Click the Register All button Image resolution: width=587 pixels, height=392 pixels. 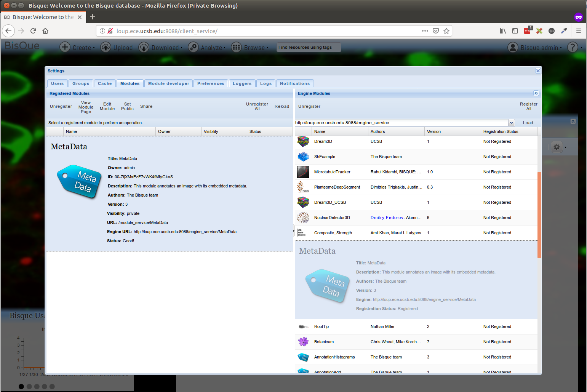point(528,106)
